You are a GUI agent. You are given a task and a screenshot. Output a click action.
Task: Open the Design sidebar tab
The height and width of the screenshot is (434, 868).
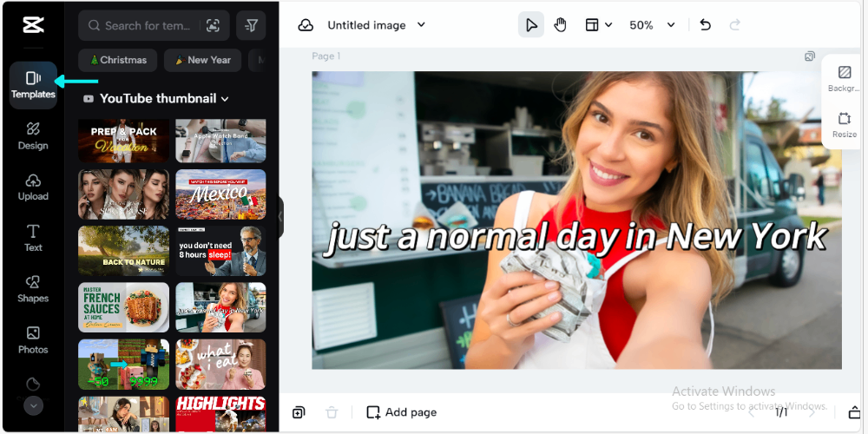[33, 136]
